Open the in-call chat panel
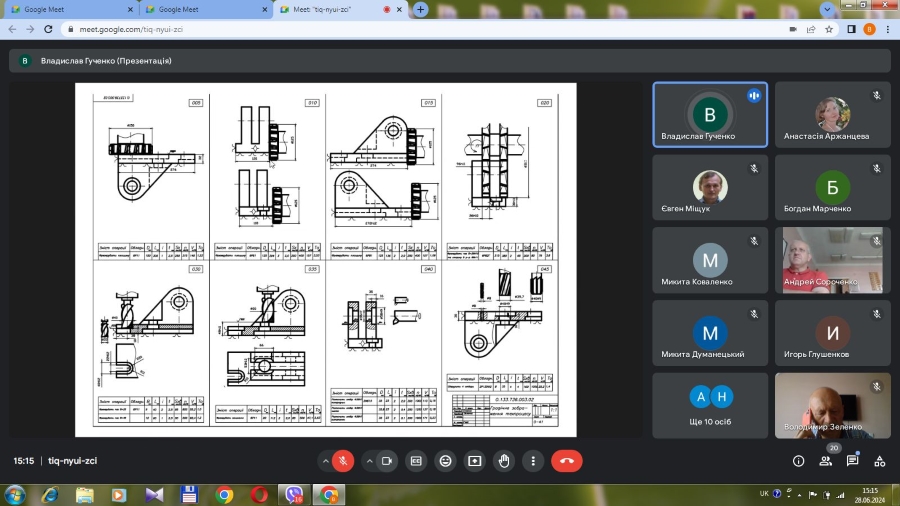The height and width of the screenshot is (506, 900). (x=852, y=461)
